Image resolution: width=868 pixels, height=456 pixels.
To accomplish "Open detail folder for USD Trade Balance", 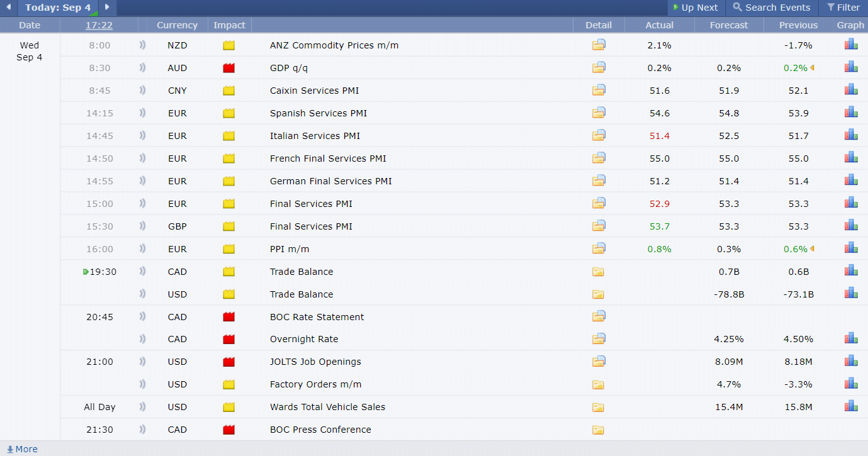I will tap(598, 294).
